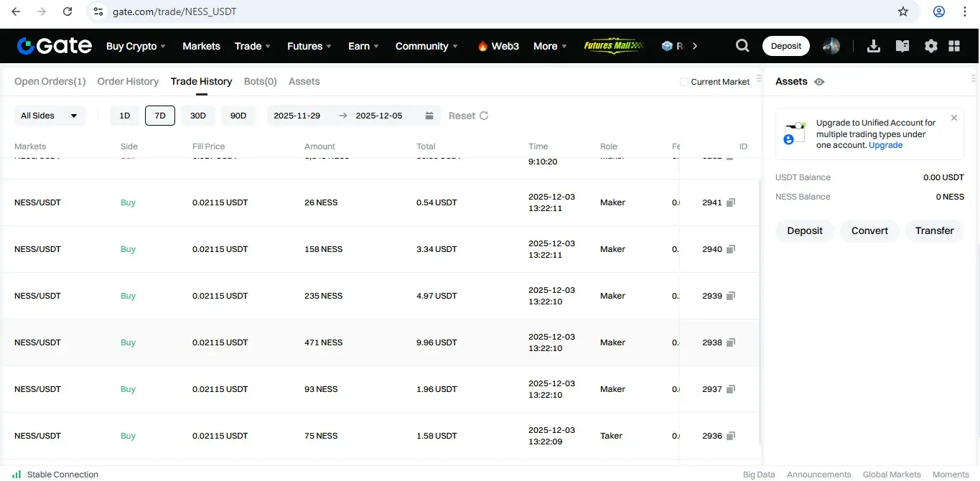The height and width of the screenshot is (481, 980).
Task: Open the Big Data footer link
Action: (759, 475)
